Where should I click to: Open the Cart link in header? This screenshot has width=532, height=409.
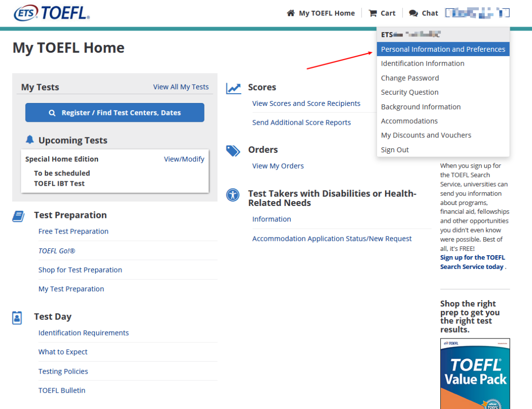click(x=388, y=13)
